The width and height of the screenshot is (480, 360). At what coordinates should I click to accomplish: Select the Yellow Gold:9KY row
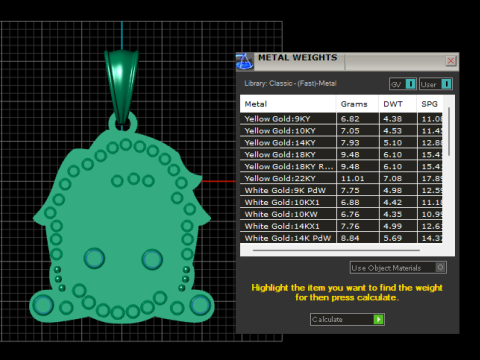341,119
